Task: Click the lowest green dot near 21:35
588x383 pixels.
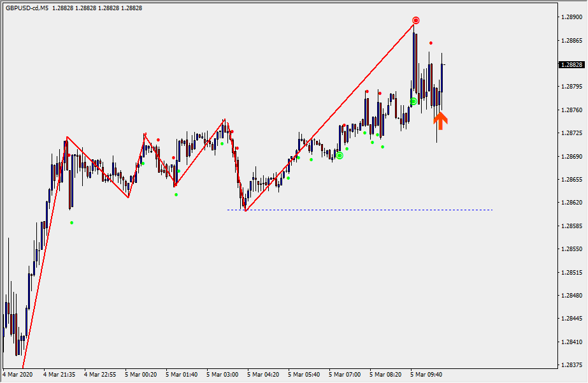Action: point(71,222)
